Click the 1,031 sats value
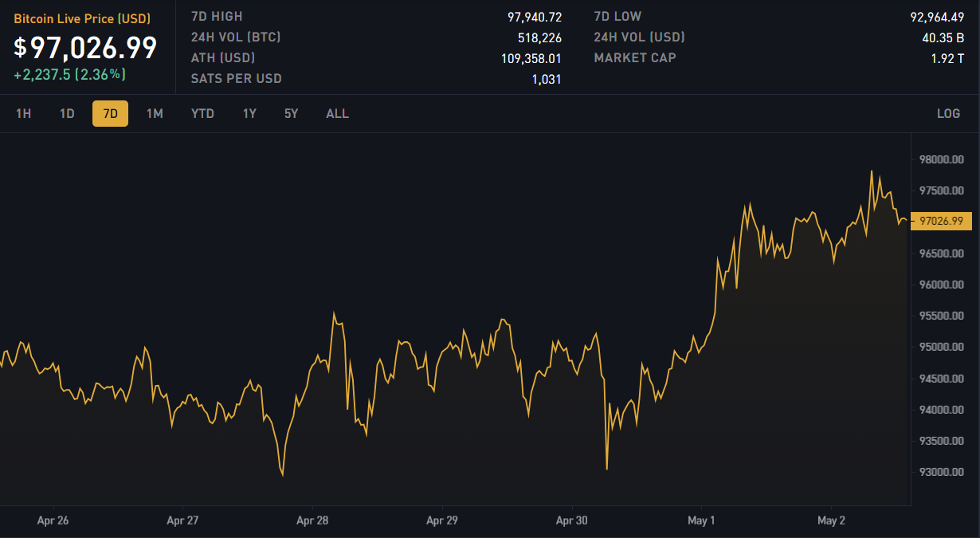 (x=547, y=79)
